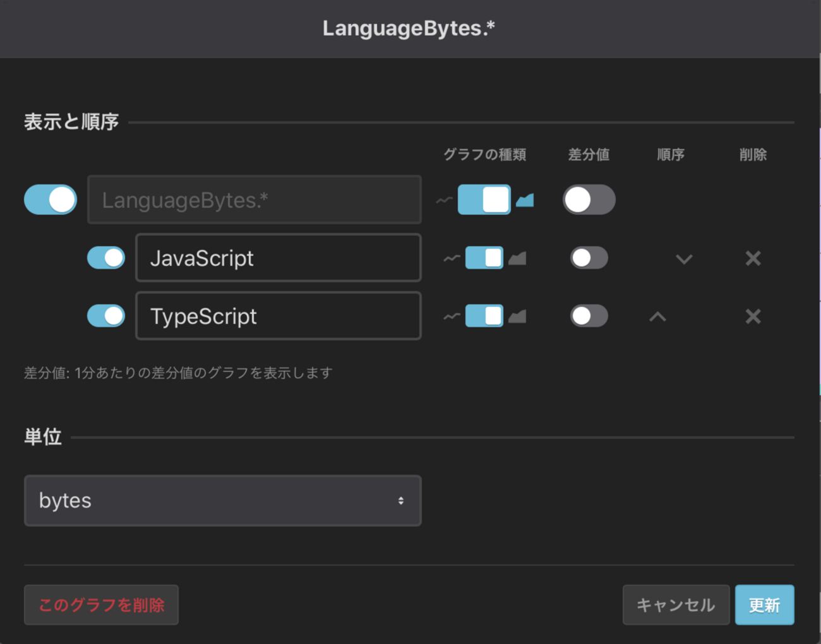The height and width of the screenshot is (644, 821).
Task: Disable the TypeScript metric display
Action: [x=106, y=316]
